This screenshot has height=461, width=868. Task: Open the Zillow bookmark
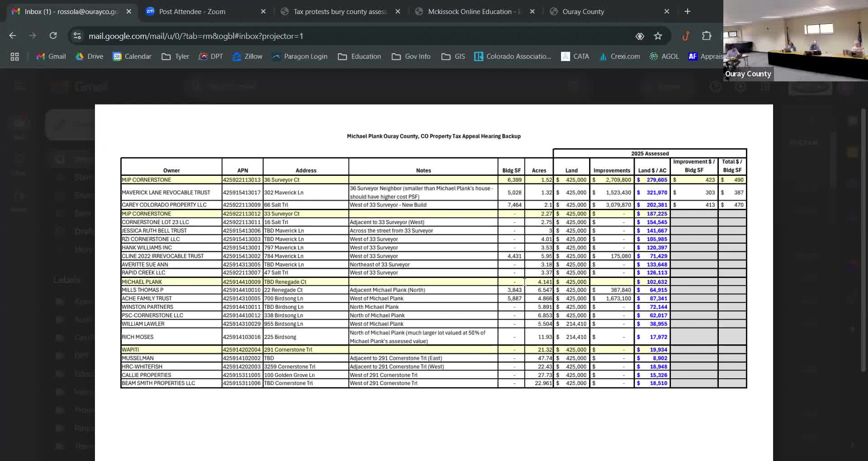[x=247, y=56]
